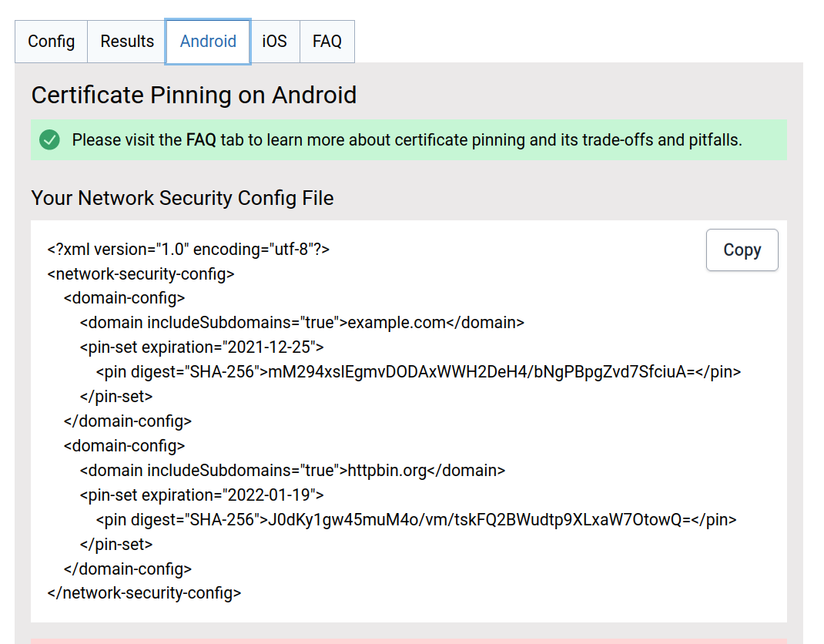Copy the network security config file
The height and width of the screenshot is (644, 824).
coord(742,250)
